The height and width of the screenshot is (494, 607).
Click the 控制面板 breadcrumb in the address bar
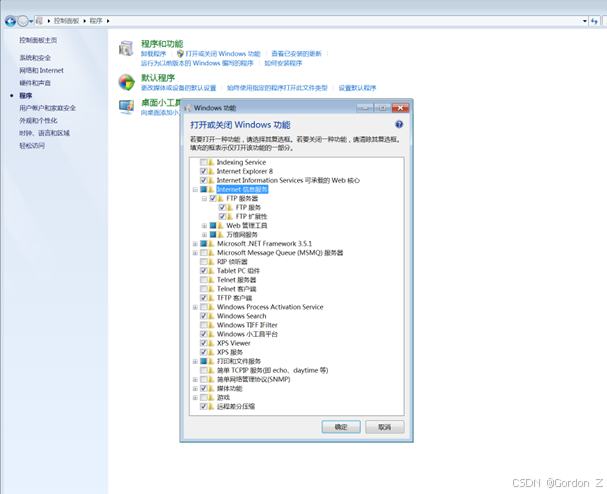[67, 21]
